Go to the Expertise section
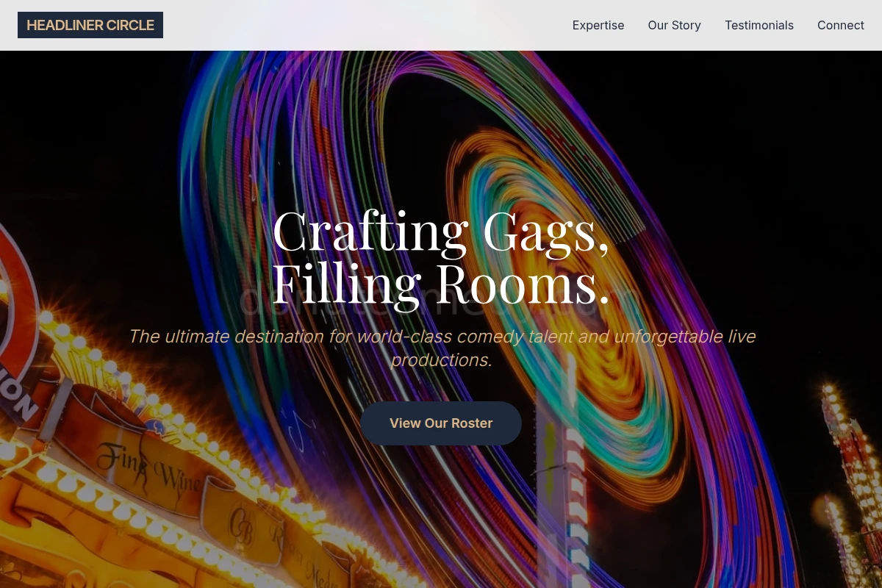Viewport: 882px width, 588px height. tap(598, 25)
